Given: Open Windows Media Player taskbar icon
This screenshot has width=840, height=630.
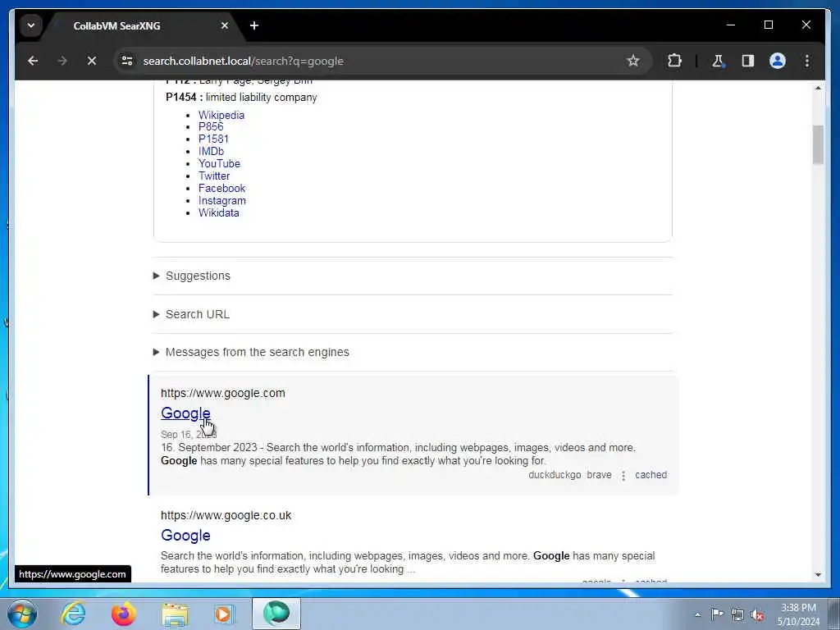Looking at the screenshot, I should (x=224, y=614).
